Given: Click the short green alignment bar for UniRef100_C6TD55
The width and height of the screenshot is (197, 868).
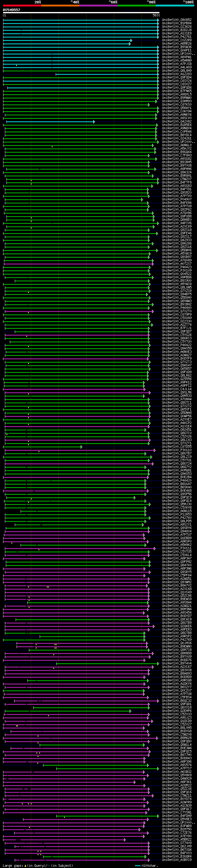Looking at the screenshot, I should tap(43, 447).
